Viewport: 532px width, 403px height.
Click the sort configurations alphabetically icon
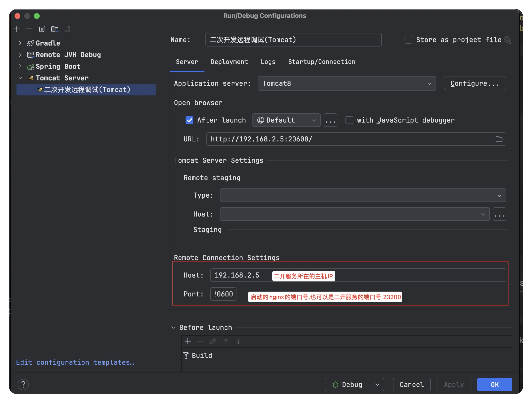67,29
